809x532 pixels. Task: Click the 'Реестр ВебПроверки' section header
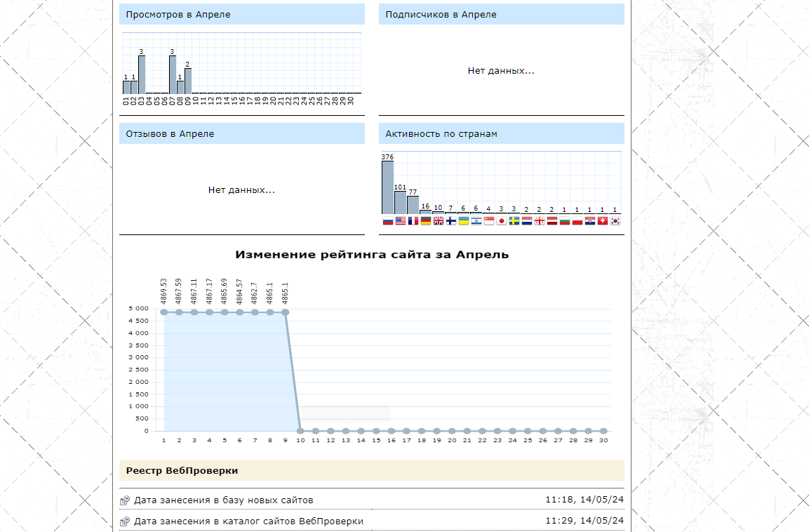pos(372,471)
